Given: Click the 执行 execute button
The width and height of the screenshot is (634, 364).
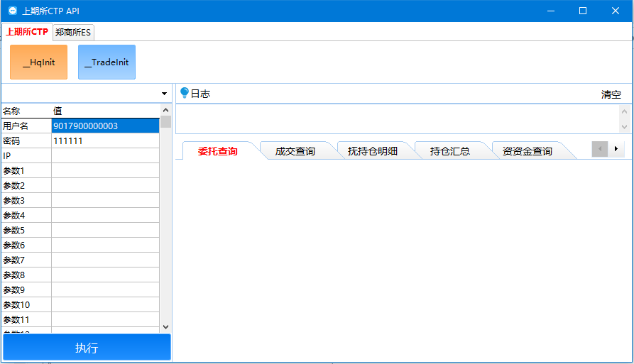Looking at the screenshot, I should pos(87,348).
